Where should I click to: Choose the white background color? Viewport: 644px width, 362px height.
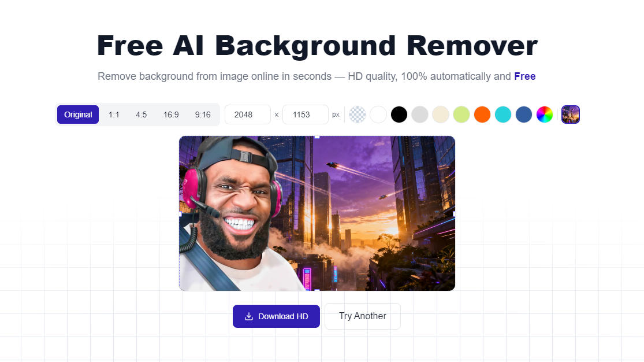click(x=378, y=114)
